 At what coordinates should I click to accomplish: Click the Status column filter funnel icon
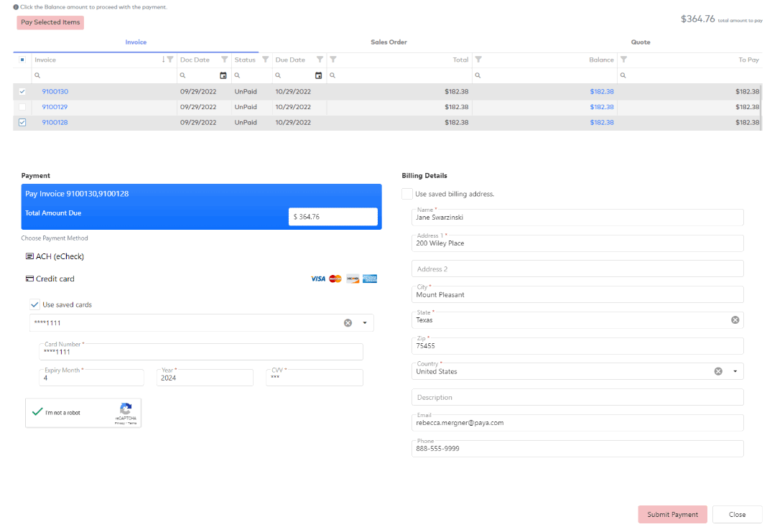point(265,60)
